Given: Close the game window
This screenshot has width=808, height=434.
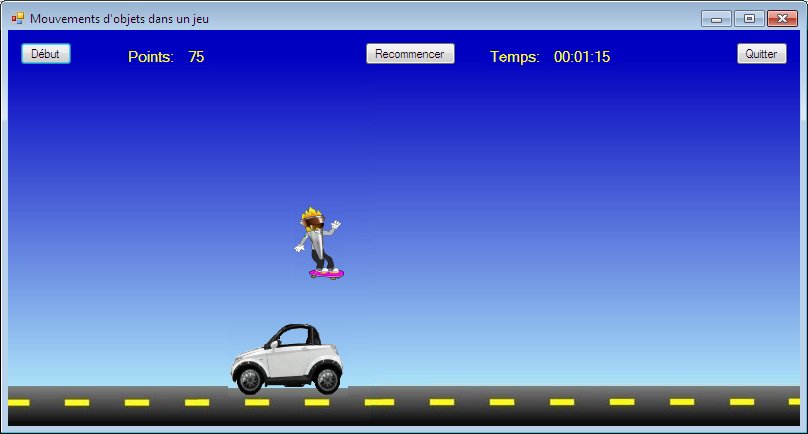Looking at the screenshot, I should click(782, 19).
